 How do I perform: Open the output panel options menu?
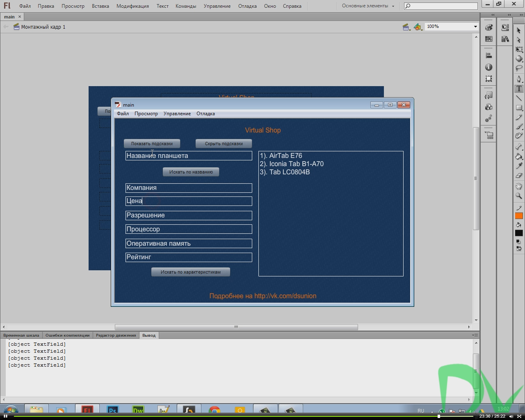(475, 336)
